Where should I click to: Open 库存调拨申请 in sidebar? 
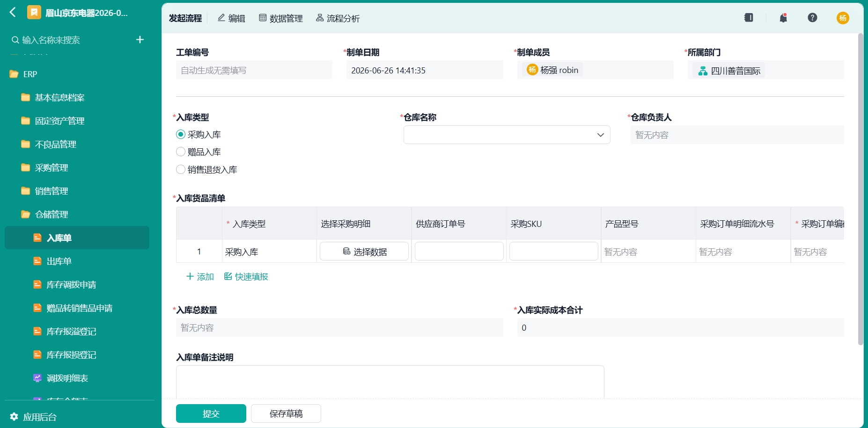point(77,284)
